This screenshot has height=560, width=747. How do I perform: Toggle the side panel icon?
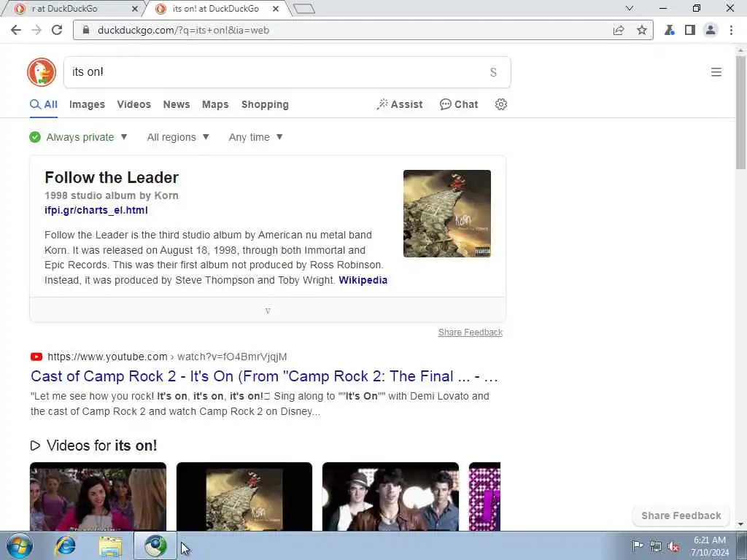[690, 30]
